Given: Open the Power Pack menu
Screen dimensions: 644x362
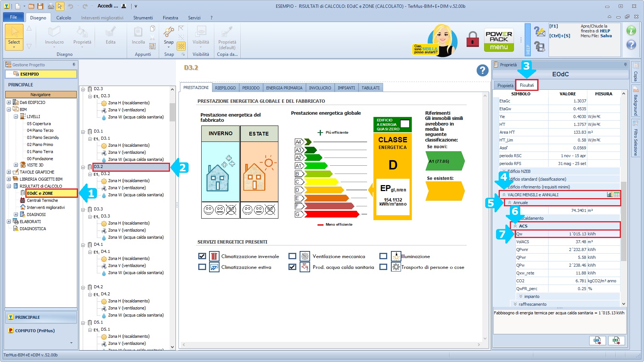Looking at the screenshot, I should click(x=499, y=40).
